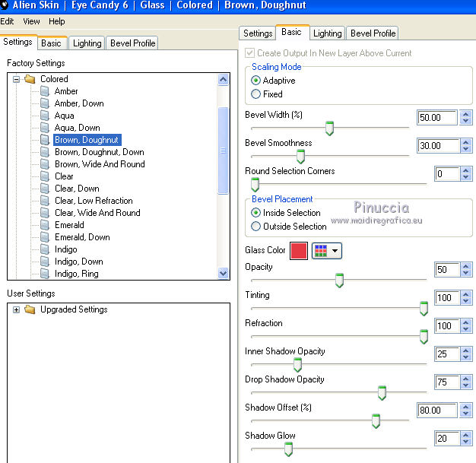
Task: Click the Shadow Glow slider handle
Action: [288, 449]
